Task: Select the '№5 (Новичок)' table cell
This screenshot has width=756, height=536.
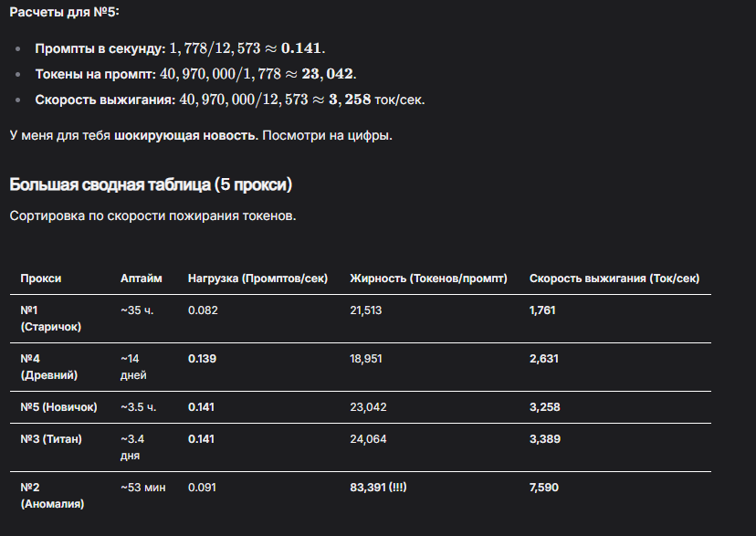Action: point(58,407)
